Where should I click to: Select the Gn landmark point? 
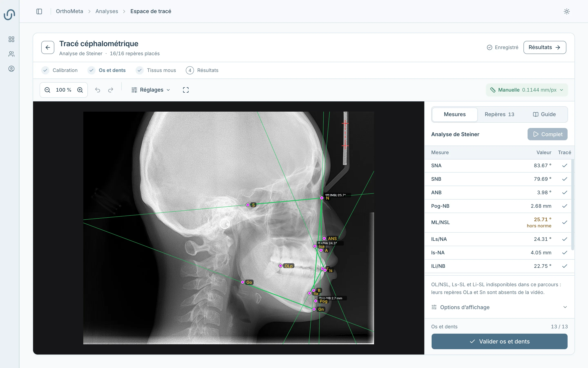[314, 309]
